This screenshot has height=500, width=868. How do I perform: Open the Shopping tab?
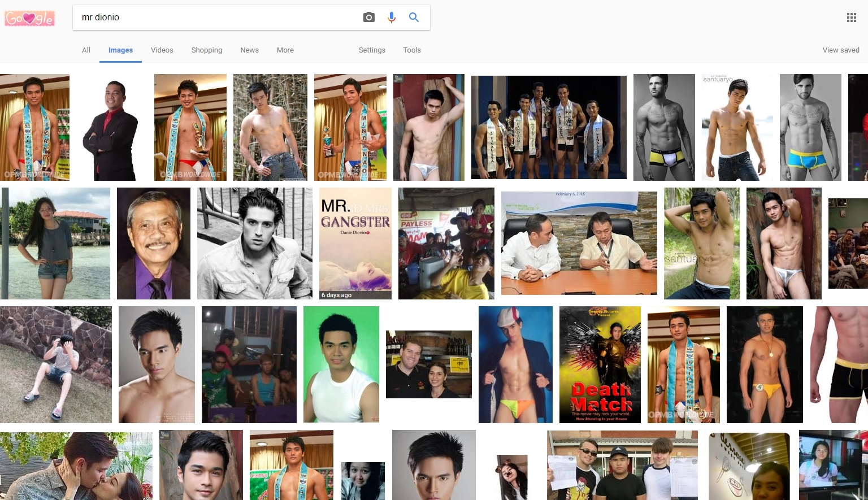[207, 50]
